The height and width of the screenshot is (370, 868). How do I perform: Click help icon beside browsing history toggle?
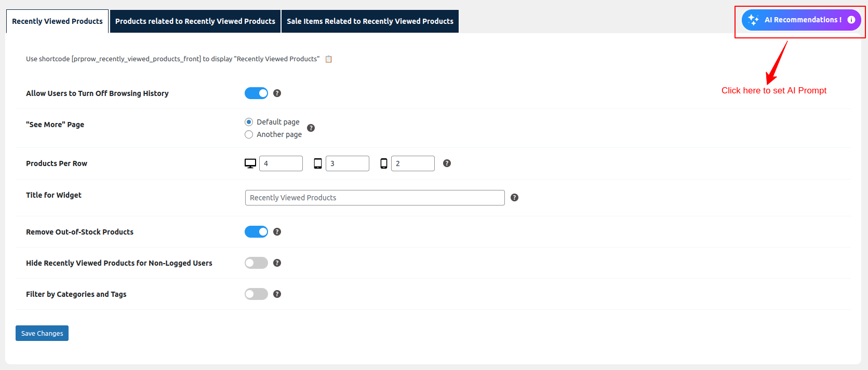tap(277, 93)
